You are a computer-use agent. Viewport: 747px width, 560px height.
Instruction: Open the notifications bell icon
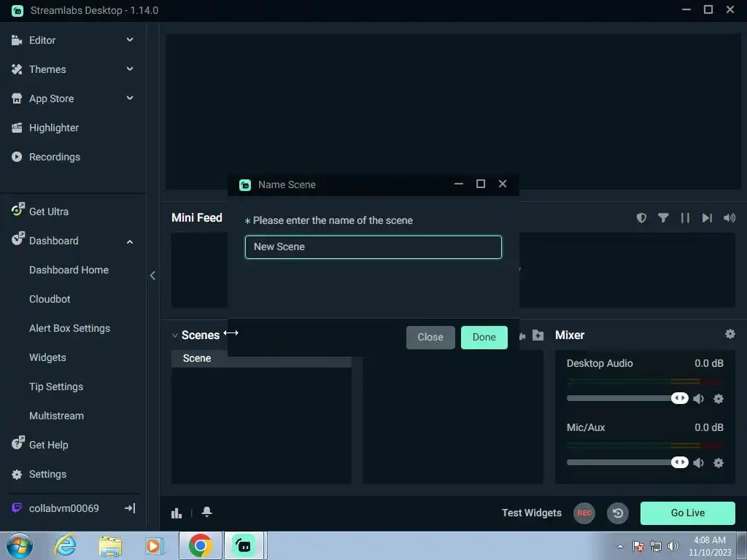pyautogui.click(x=206, y=512)
